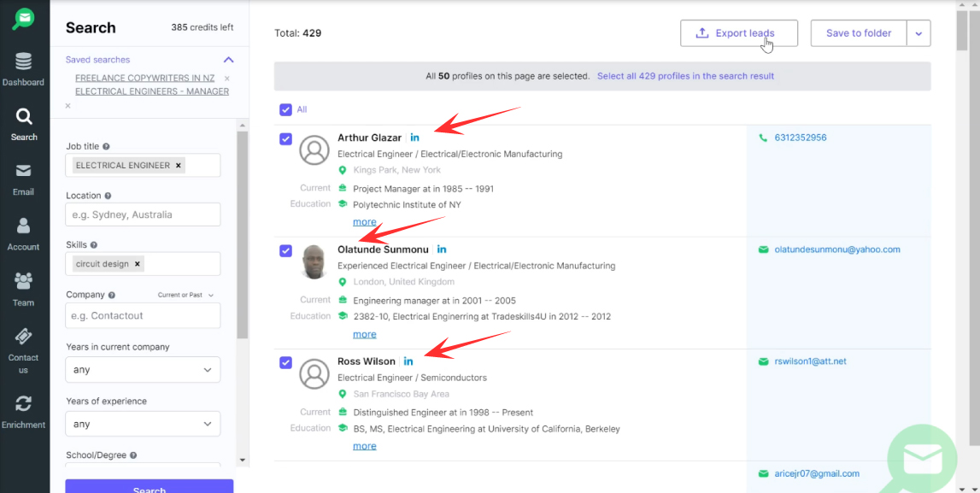Click the Job title help icon
The image size is (980, 493).
point(106,146)
